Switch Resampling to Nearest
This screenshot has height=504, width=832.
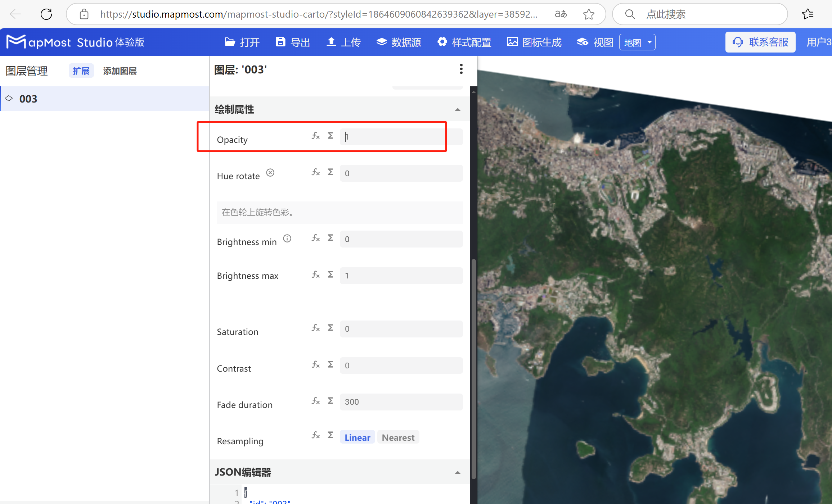pyautogui.click(x=398, y=437)
